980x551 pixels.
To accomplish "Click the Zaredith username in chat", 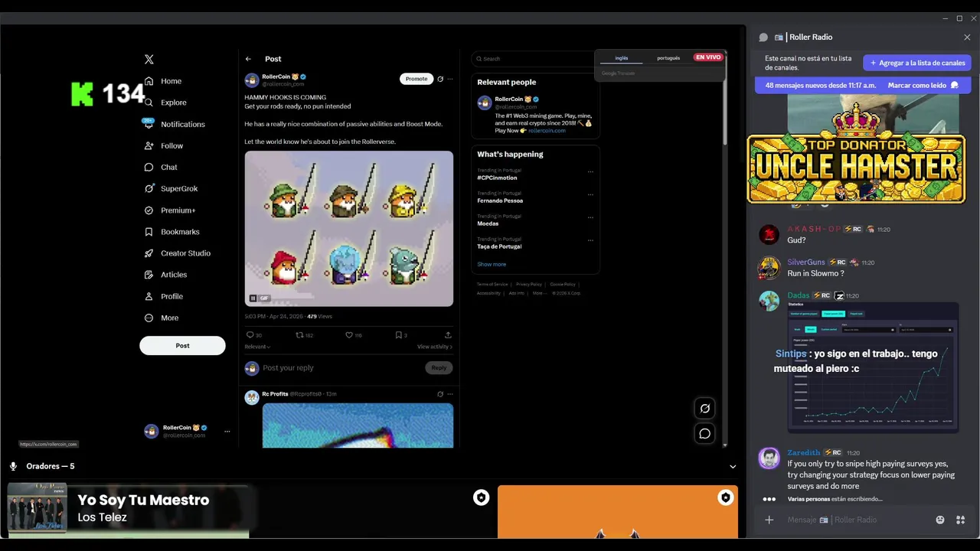I will [x=803, y=452].
